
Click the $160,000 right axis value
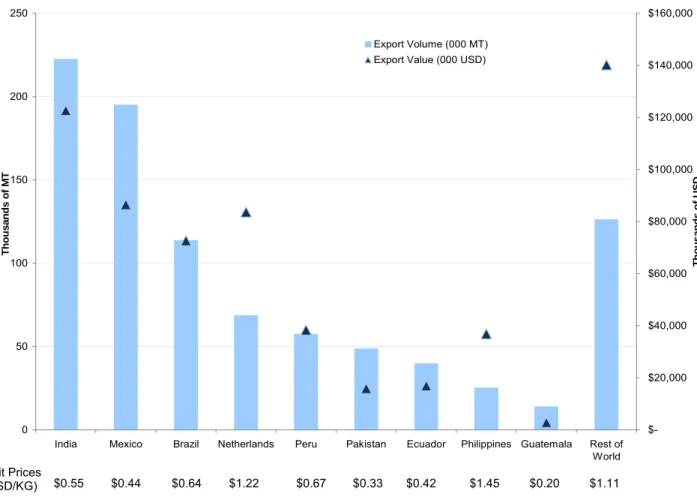pyautogui.click(x=670, y=14)
